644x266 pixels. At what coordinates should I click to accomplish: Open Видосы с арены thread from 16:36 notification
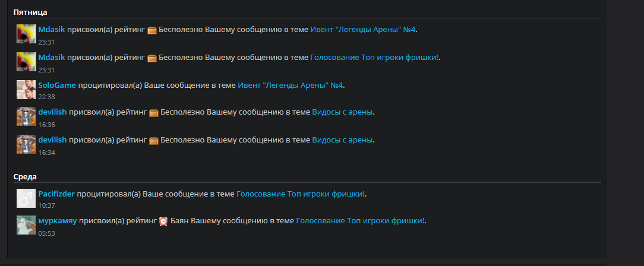pos(343,112)
